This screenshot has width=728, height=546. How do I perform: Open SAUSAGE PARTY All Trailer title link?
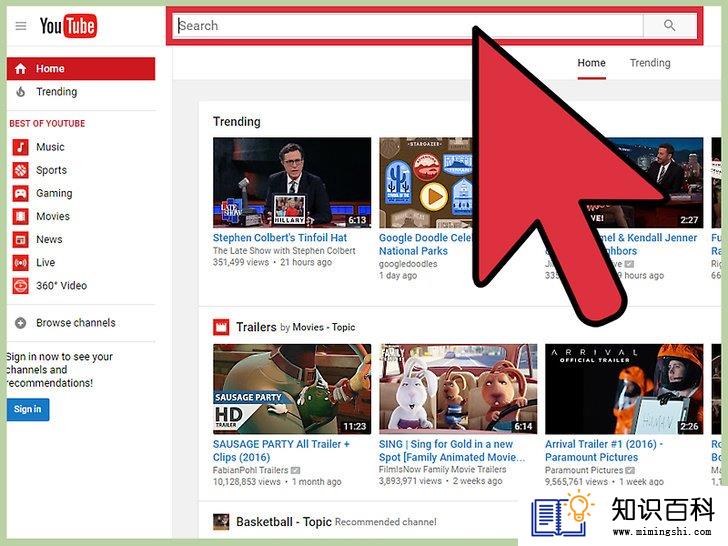click(281, 451)
